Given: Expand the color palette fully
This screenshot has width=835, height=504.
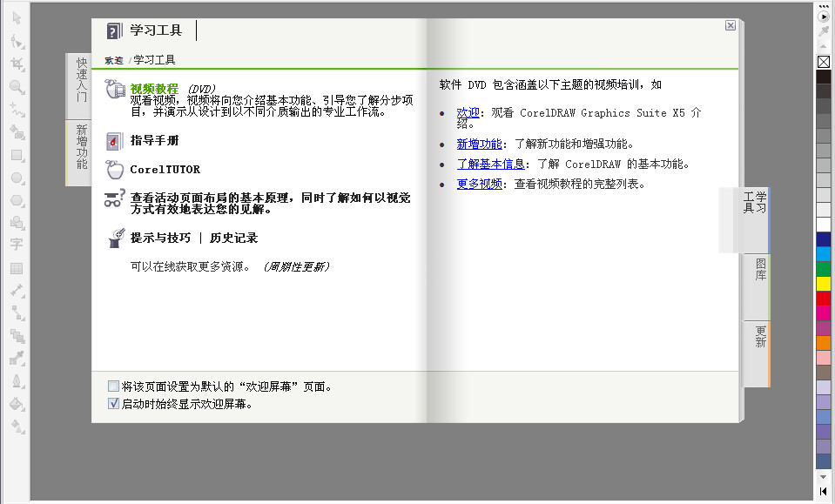Looking at the screenshot, I should 824,491.
